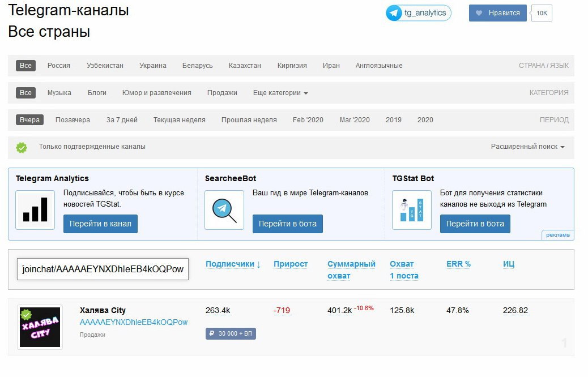Viewport: 588px width, 377px height.
Task: Select the Англоязычные language filter
Action: [x=379, y=66]
